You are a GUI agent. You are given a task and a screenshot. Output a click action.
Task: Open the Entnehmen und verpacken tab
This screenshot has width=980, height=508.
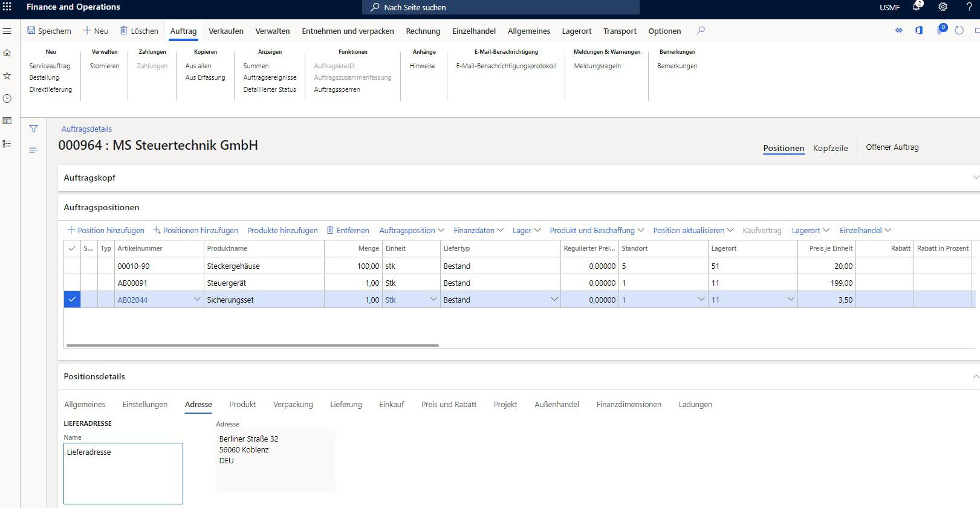[x=348, y=31]
